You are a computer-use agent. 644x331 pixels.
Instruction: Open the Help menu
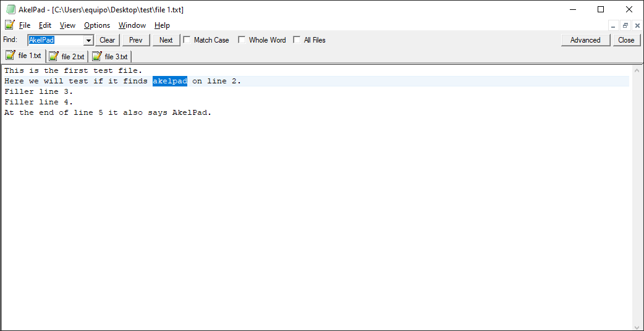[162, 25]
